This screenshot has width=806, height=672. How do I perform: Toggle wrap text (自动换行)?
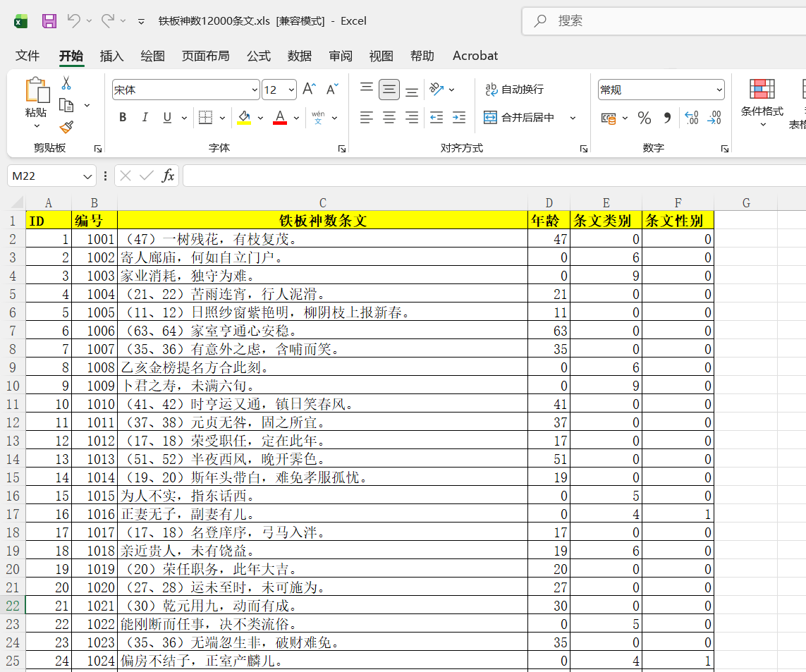(x=515, y=90)
